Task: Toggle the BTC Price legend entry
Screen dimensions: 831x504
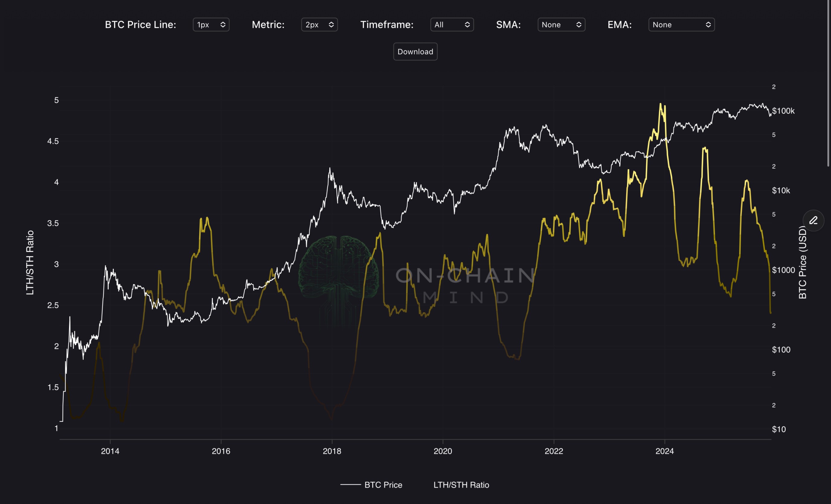Action: tap(383, 485)
